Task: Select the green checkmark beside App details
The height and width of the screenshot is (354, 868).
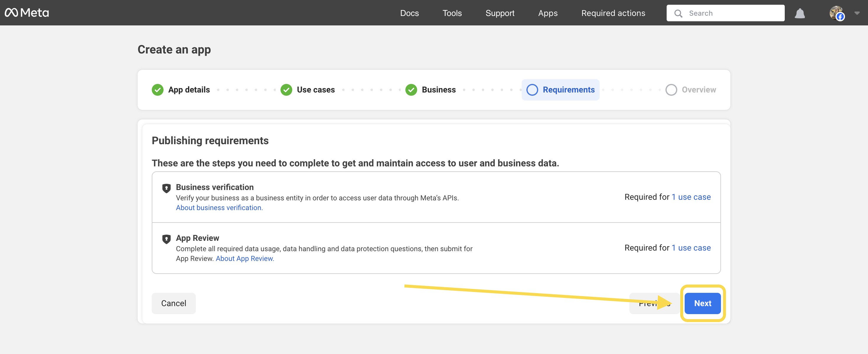Action: click(157, 90)
